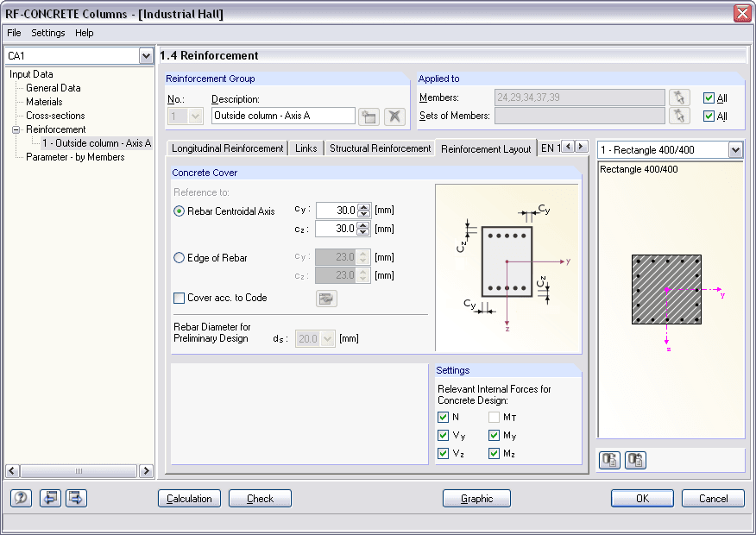Select Parameter - by Members tree item
This screenshot has width=756, height=535.
click(x=75, y=157)
